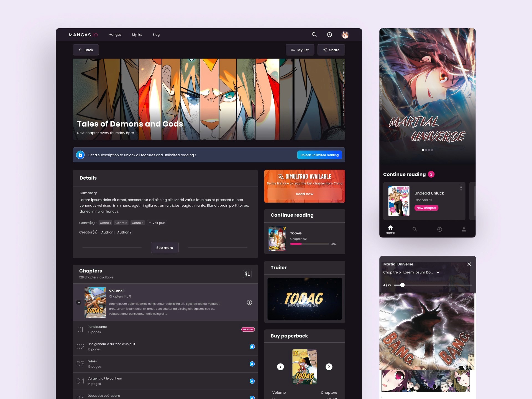The image size is (532, 399).
Task: Click Unlock unlimited reading button
Action: tap(319, 155)
